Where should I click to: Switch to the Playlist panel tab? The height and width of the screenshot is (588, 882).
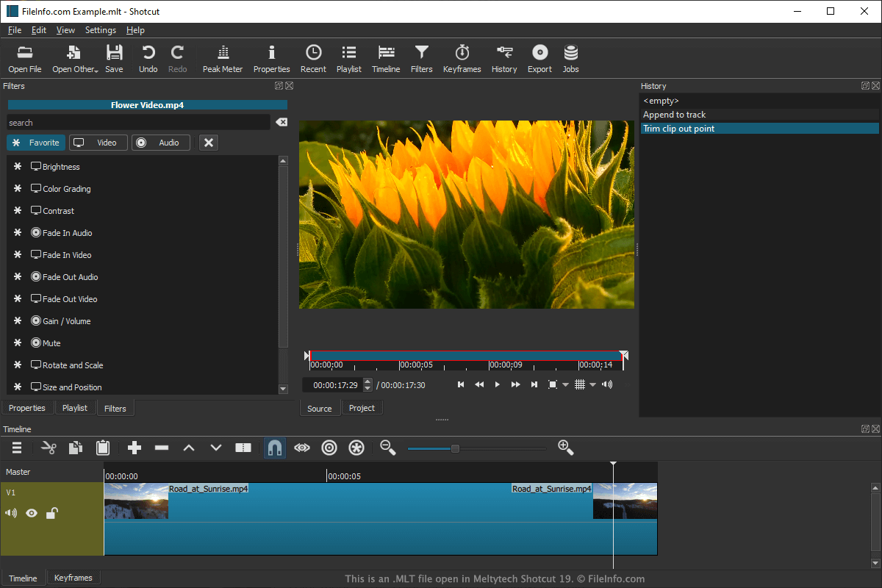pyautogui.click(x=74, y=408)
